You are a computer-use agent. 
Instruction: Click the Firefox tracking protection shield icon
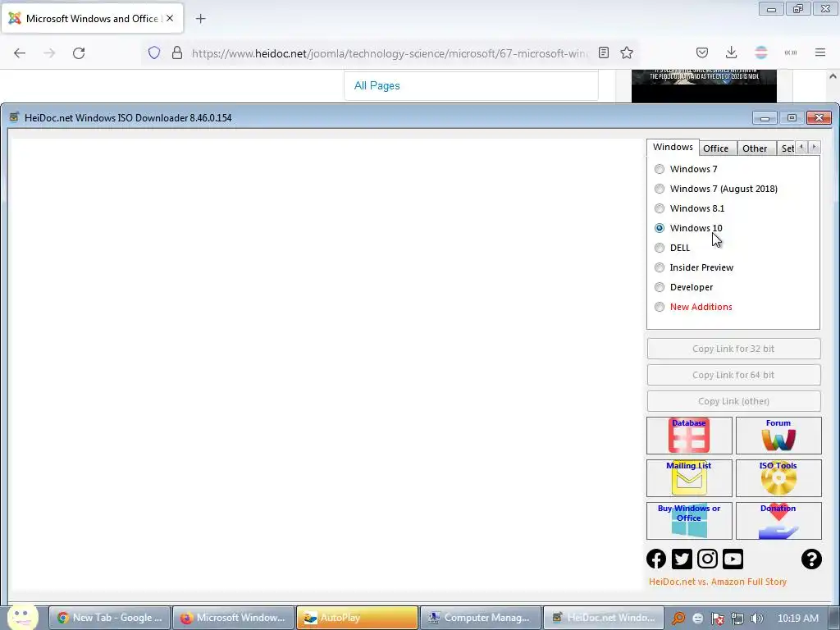(154, 53)
